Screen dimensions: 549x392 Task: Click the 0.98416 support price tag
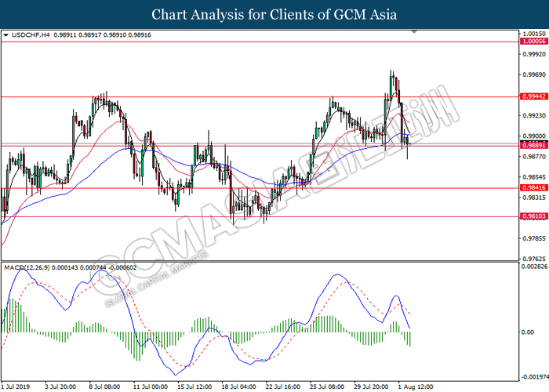(533, 188)
